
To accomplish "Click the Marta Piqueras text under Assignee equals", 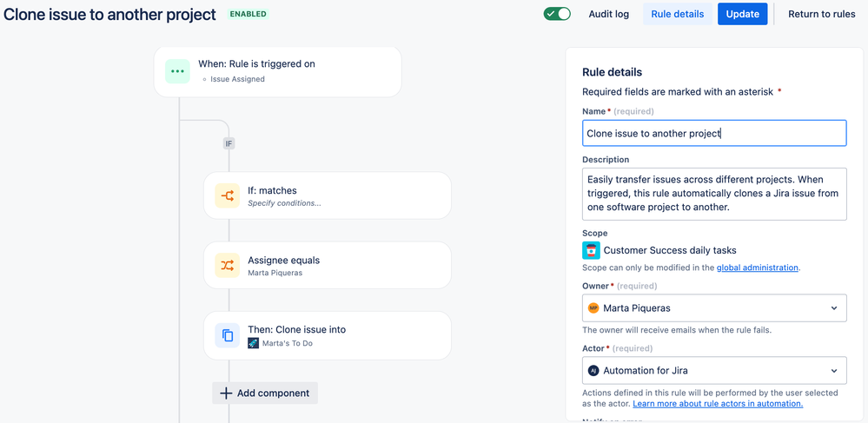I will tap(275, 273).
